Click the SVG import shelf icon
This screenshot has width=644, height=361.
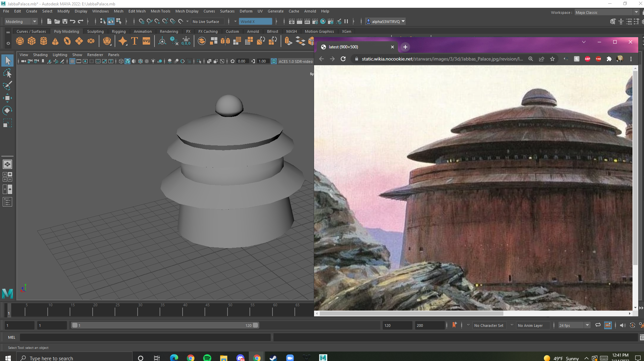146,41
